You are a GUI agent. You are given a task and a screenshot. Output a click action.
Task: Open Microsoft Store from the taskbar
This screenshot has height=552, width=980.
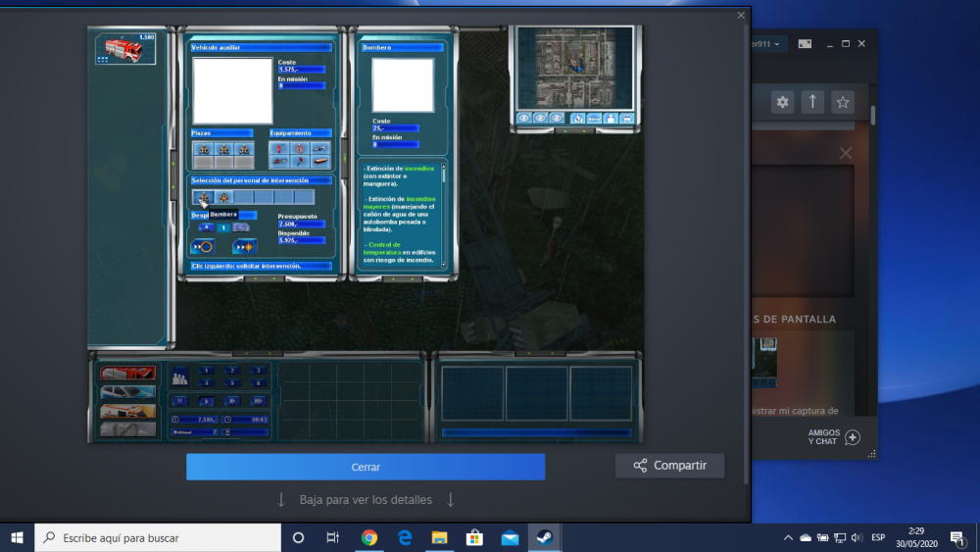tap(474, 537)
